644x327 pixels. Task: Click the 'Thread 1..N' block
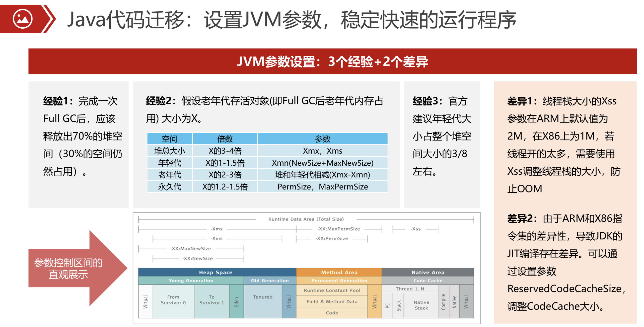(410, 289)
